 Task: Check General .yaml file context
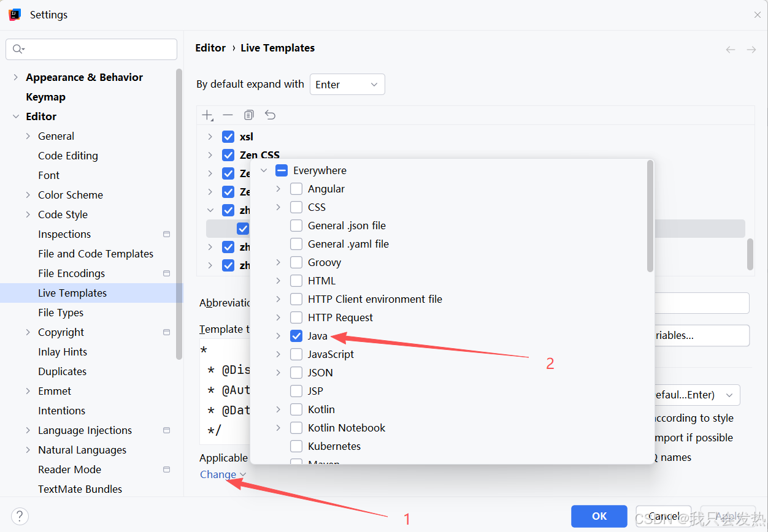pos(296,244)
